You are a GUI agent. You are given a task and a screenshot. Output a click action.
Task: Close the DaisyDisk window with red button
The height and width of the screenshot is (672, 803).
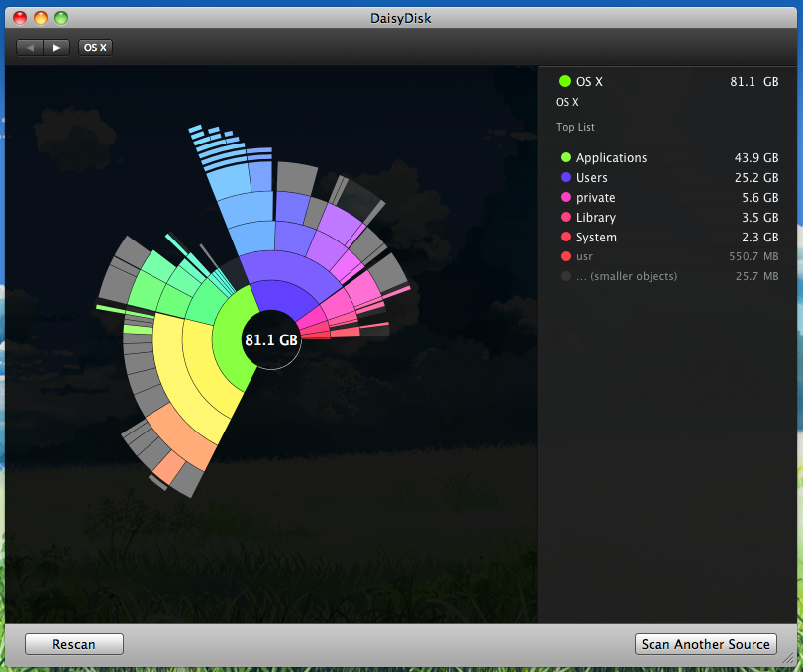pyautogui.click(x=20, y=18)
